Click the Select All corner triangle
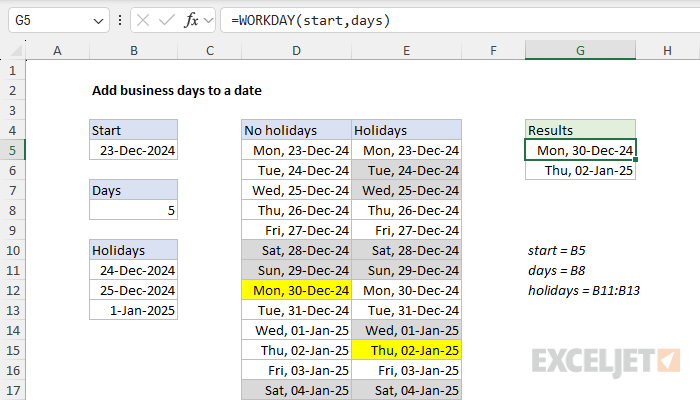700x400 pixels. click(x=17, y=50)
